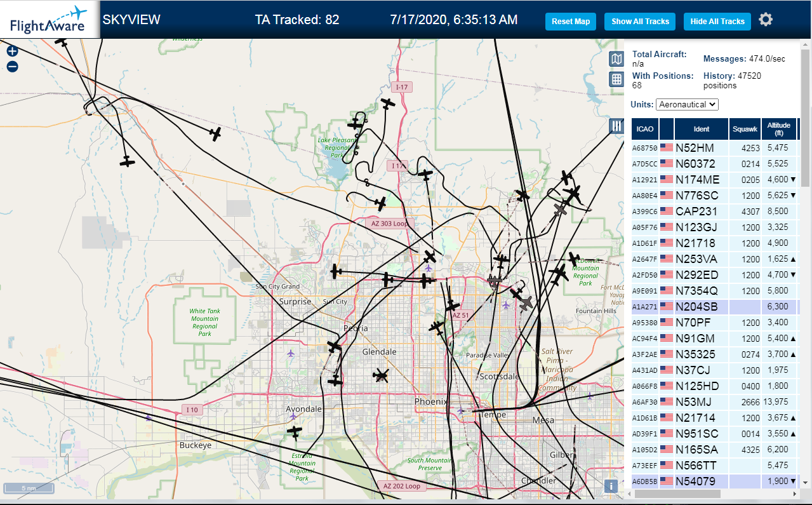Image resolution: width=812 pixels, height=505 pixels.
Task: Open the settings gear icon
Action: coord(766,20)
